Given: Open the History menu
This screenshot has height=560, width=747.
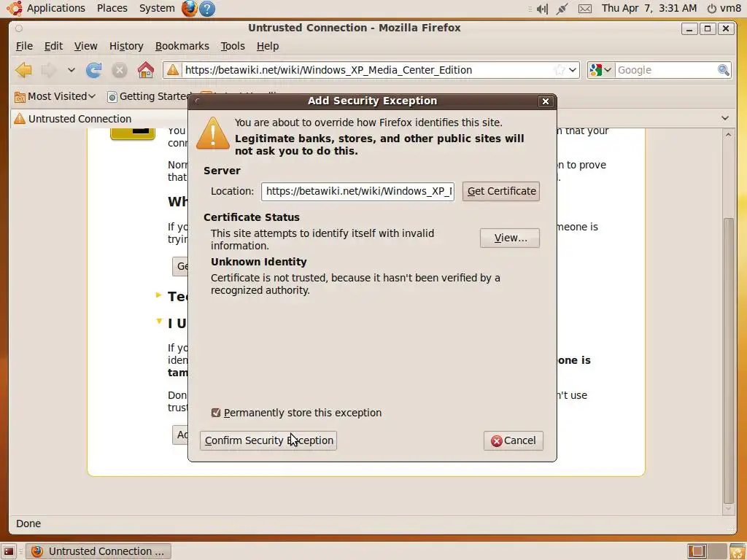Looking at the screenshot, I should 126,46.
